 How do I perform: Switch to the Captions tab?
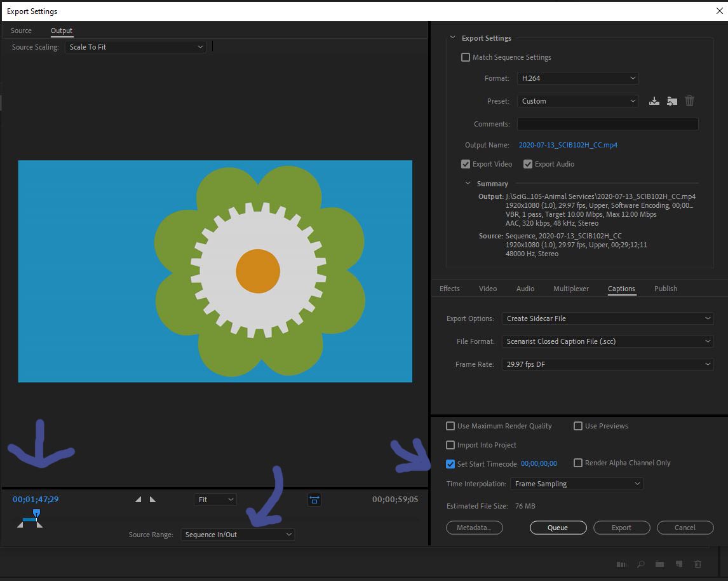coord(621,289)
